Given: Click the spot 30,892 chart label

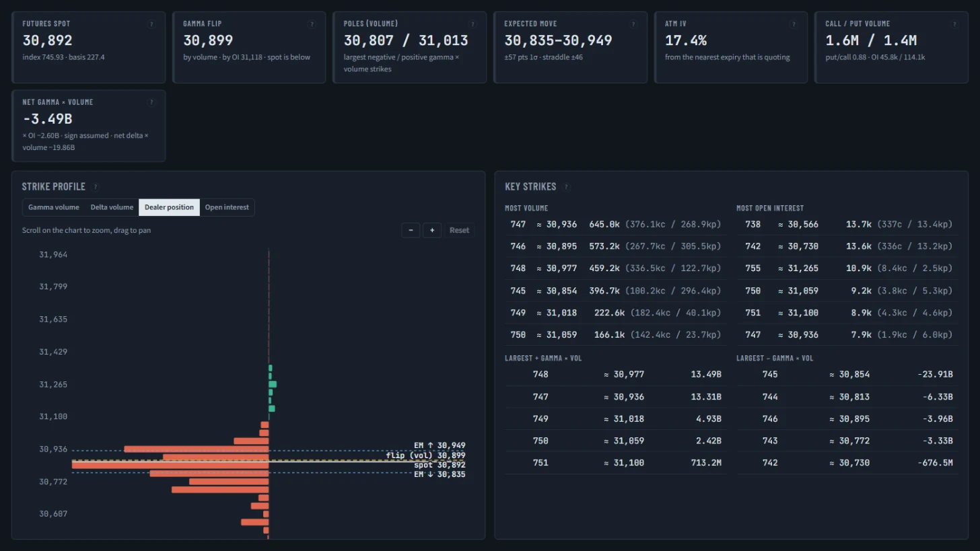Looking at the screenshot, I should point(440,465).
